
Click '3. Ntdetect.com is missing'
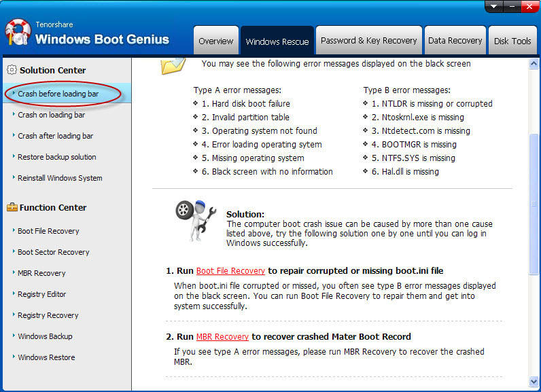click(421, 130)
